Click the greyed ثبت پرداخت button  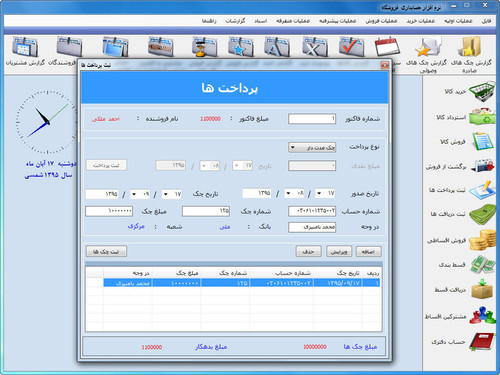[106, 165]
